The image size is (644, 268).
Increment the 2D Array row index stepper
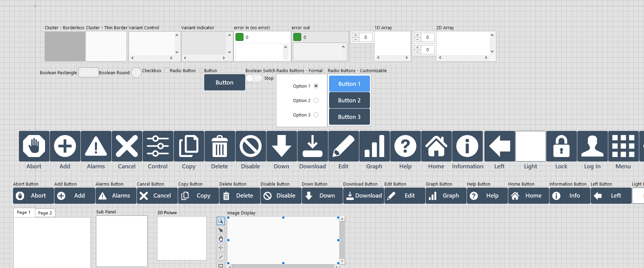click(417, 35)
